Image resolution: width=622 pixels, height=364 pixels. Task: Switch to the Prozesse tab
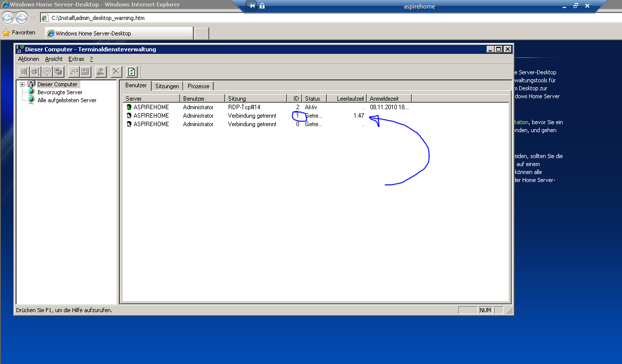(199, 86)
